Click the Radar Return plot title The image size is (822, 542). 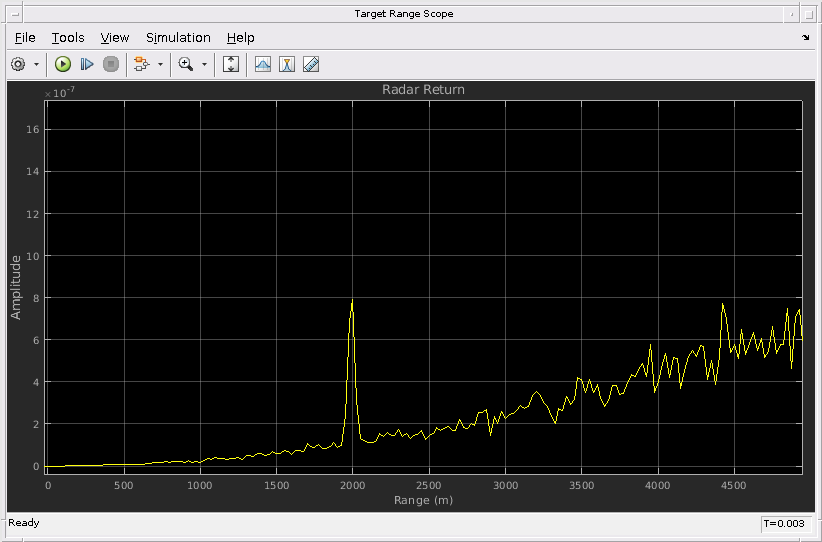pyautogui.click(x=423, y=90)
